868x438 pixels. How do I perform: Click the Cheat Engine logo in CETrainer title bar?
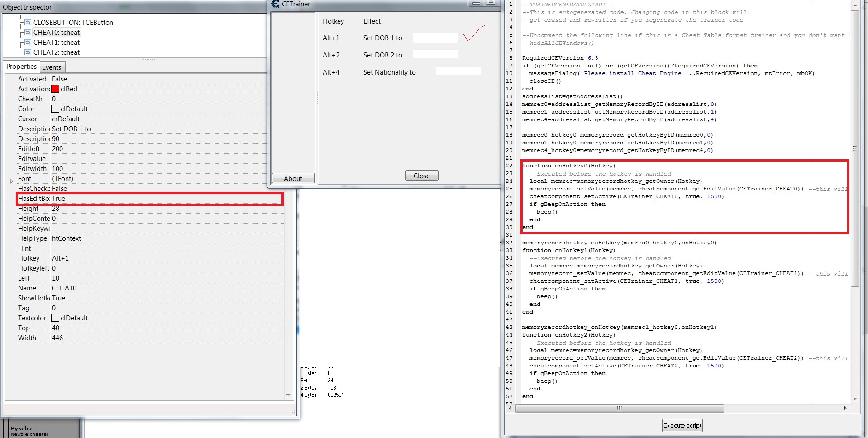pyautogui.click(x=275, y=4)
